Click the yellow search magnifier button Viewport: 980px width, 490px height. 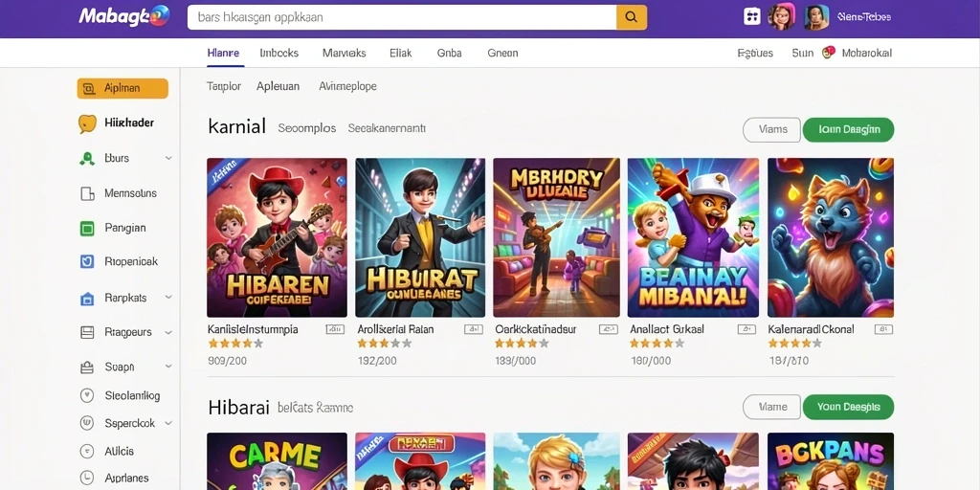pos(632,17)
